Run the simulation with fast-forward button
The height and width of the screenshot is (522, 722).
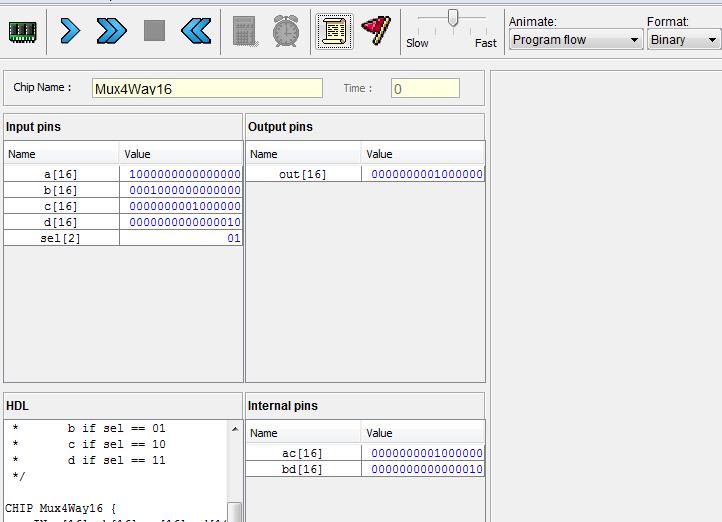111,32
